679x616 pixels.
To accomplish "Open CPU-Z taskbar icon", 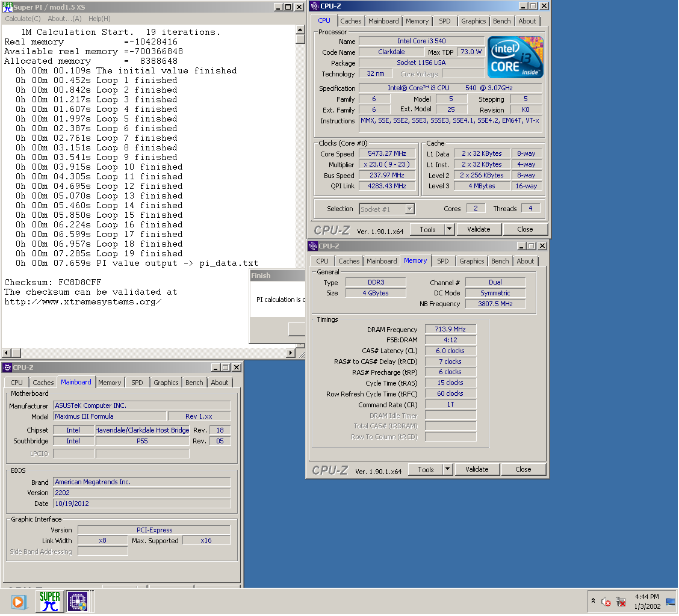I will tap(78, 602).
